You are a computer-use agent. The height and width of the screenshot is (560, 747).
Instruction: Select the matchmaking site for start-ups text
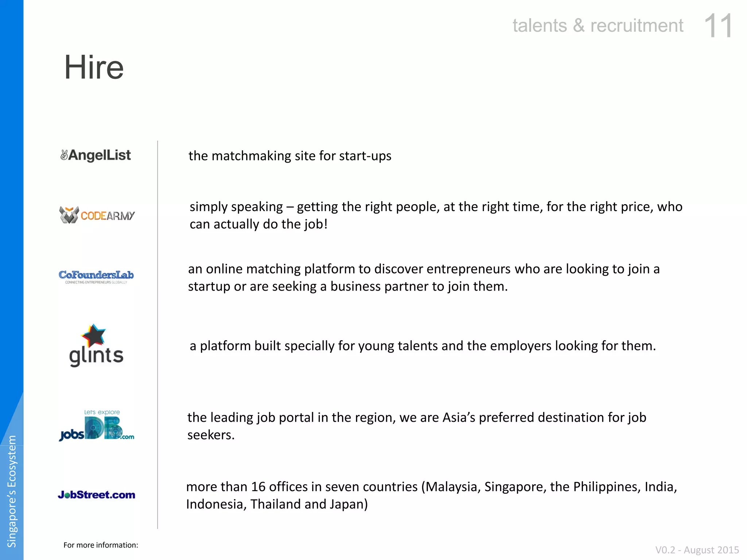point(290,156)
